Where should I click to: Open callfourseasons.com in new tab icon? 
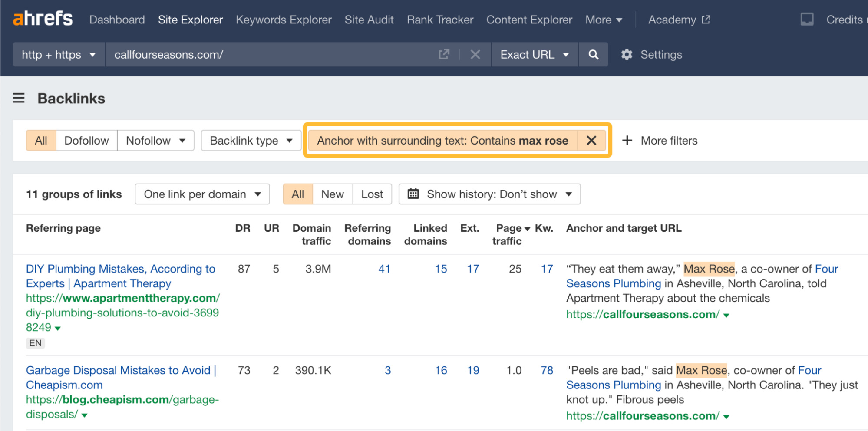pos(443,54)
